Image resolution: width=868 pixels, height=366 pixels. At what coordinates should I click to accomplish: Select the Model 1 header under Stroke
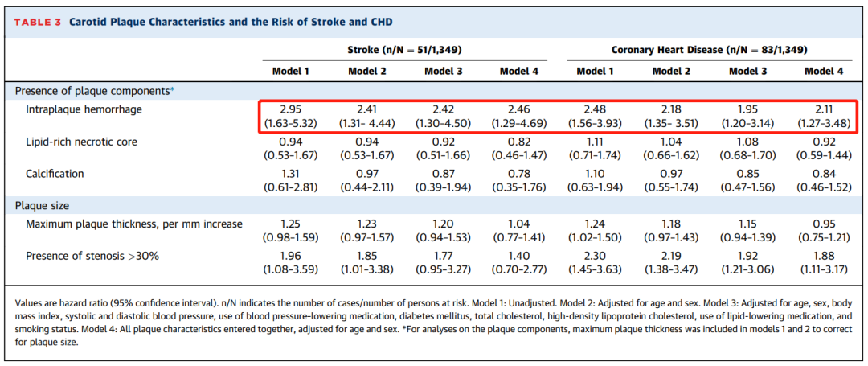pos(290,71)
